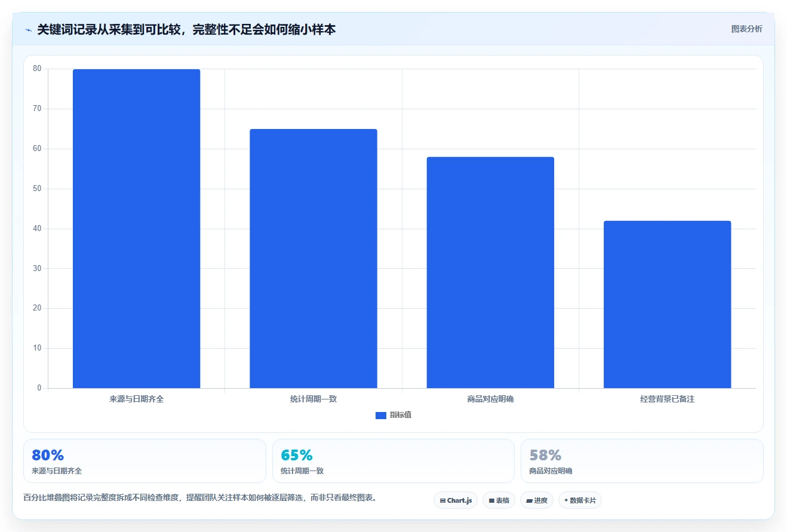The height and width of the screenshot is (532, 787).
Task: Click the 来源与日期齐全 x-axis label
Action: [x=136, y=399]
